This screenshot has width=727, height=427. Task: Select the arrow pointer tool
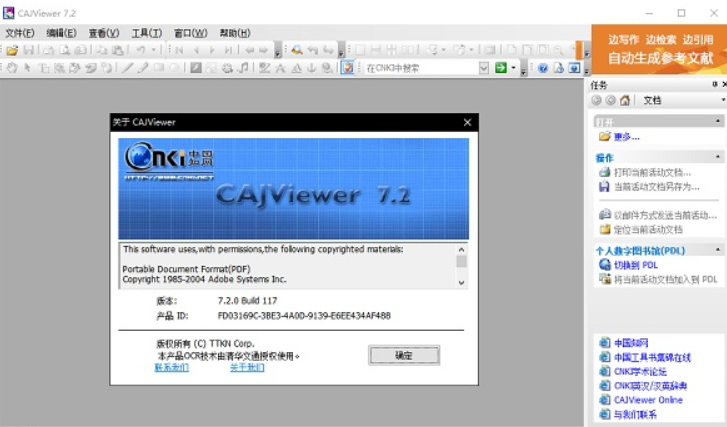[28, 68]
